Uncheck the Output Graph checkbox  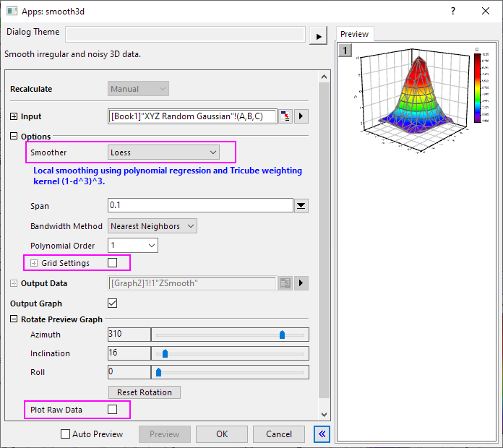(x=112, y=303)
